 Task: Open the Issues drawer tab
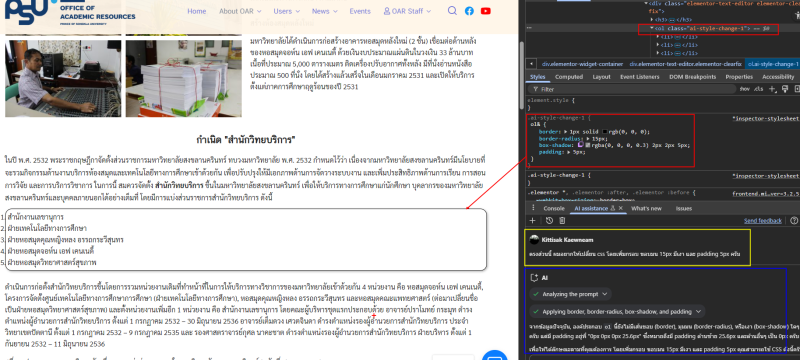(684, 208)
